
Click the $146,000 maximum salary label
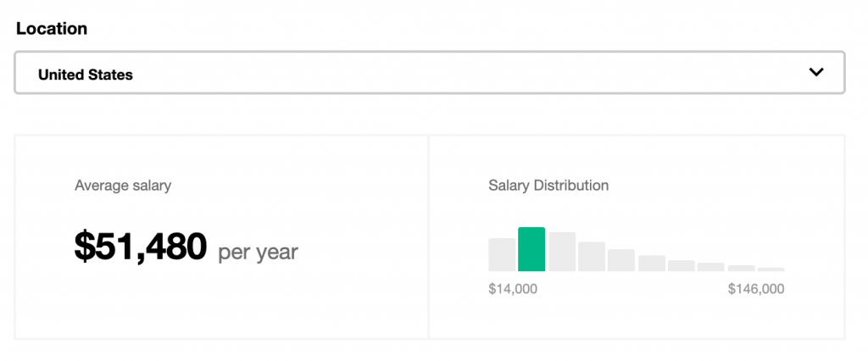756,289
